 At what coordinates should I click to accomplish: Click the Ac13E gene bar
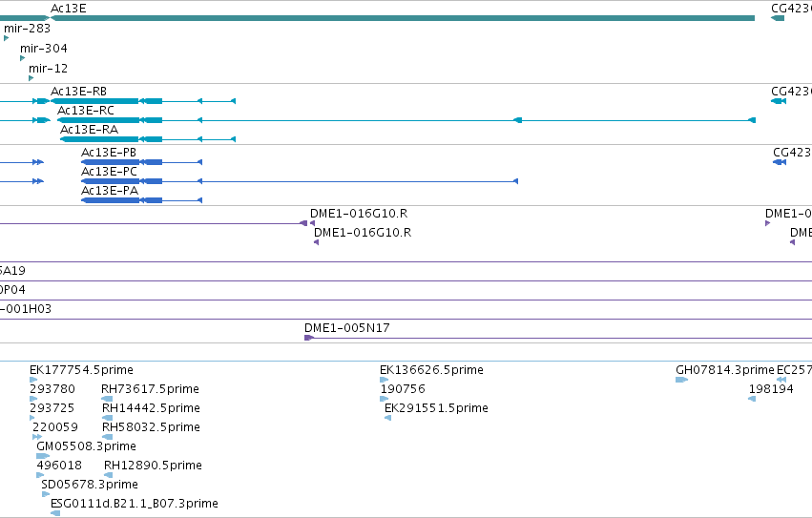tap(403, 18)
